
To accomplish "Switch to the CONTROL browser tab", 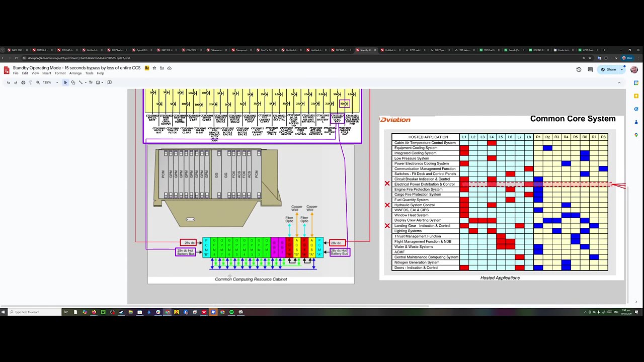I will [x=192, y=50].
